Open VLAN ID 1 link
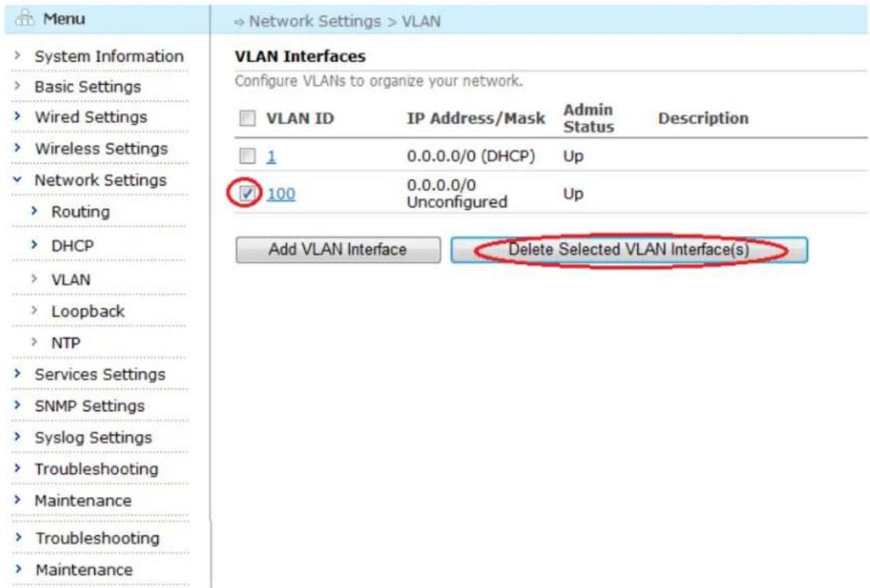Viewport: 870px width, 588px height. point(271,156)
